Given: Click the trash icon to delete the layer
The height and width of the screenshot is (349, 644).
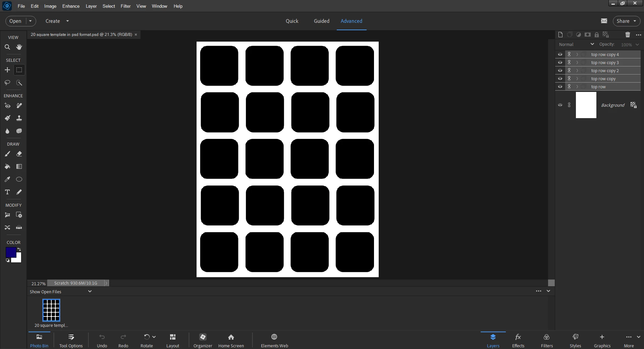Looking at the screenshot, I should [x=628, y=35].
